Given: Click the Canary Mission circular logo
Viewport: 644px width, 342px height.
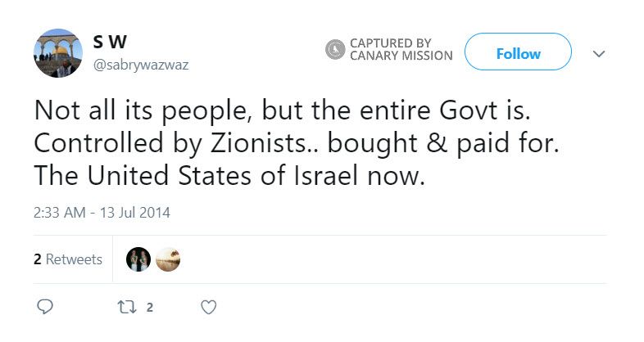Looking at the screenshot, I should [x=335, y=50].
